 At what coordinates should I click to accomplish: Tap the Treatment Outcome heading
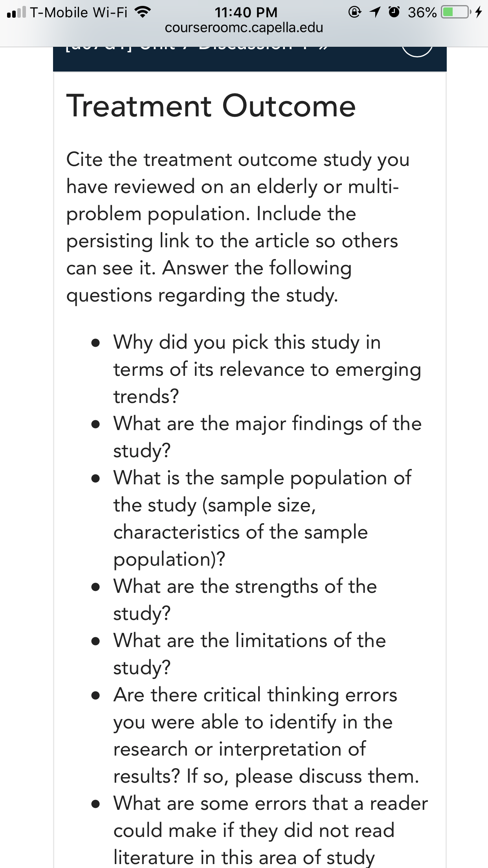coord(211,106)
